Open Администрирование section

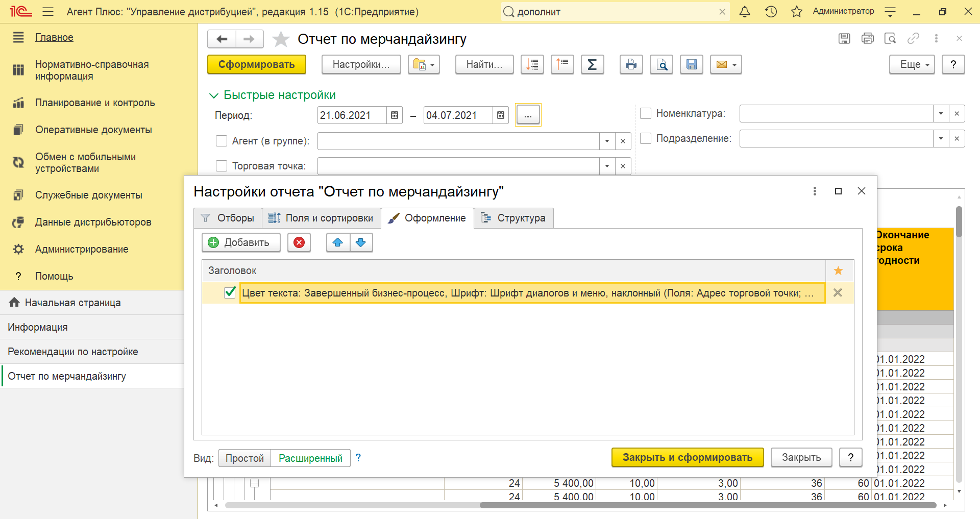82,249
